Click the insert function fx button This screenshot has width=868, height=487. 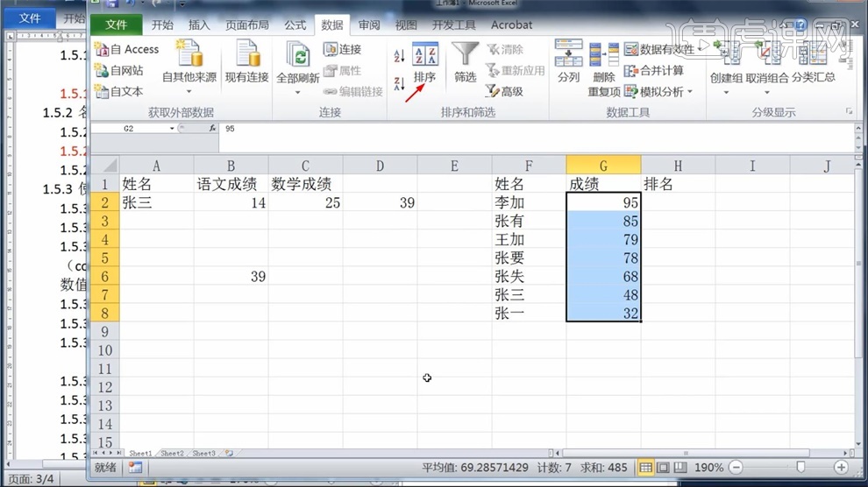(212, 128)
